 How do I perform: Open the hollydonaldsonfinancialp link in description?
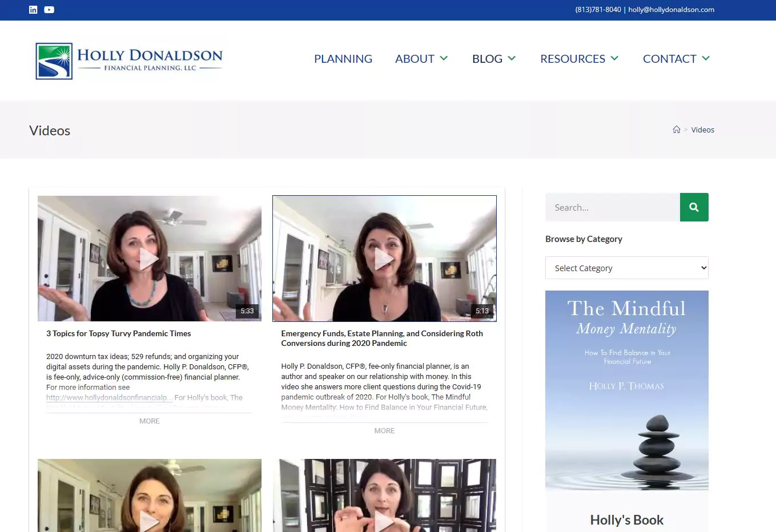[108, 397]
